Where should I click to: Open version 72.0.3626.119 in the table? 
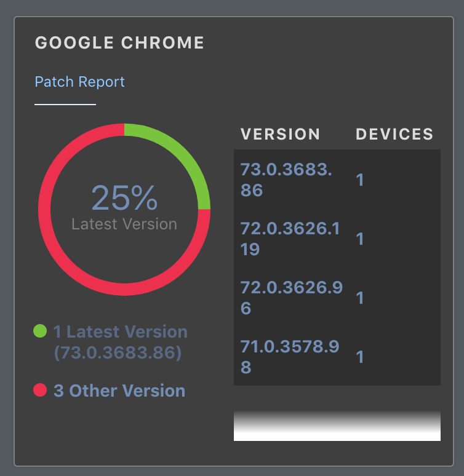coord(290,239)
